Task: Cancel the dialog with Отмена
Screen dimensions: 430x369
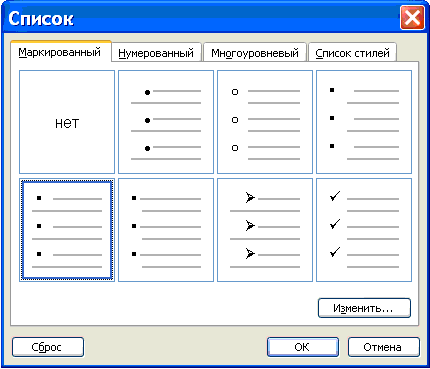Action: pos(383,347)
